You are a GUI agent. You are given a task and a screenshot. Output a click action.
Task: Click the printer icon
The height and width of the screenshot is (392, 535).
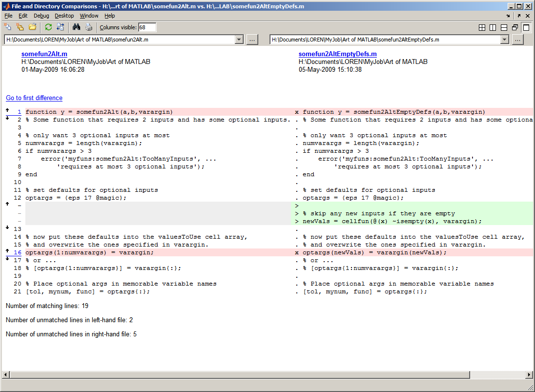point(88,27)
